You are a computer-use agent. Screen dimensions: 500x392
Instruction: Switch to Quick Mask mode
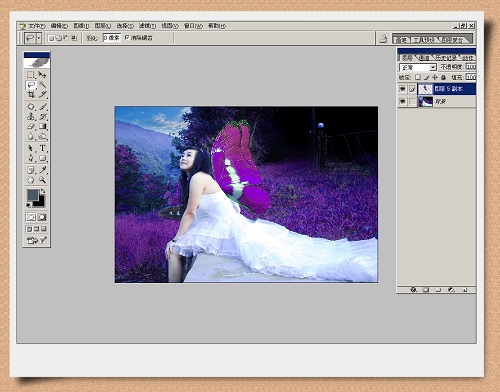coord(42,217)
